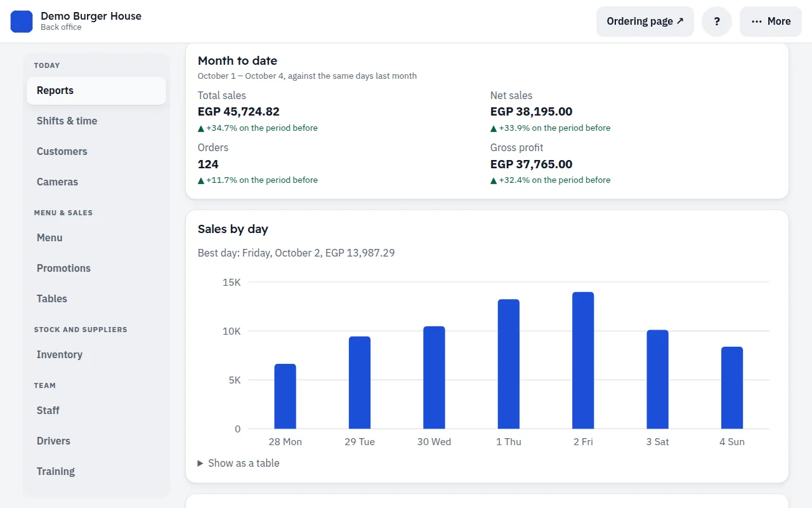Click the 2 Fri sales bar

point(583,361)
